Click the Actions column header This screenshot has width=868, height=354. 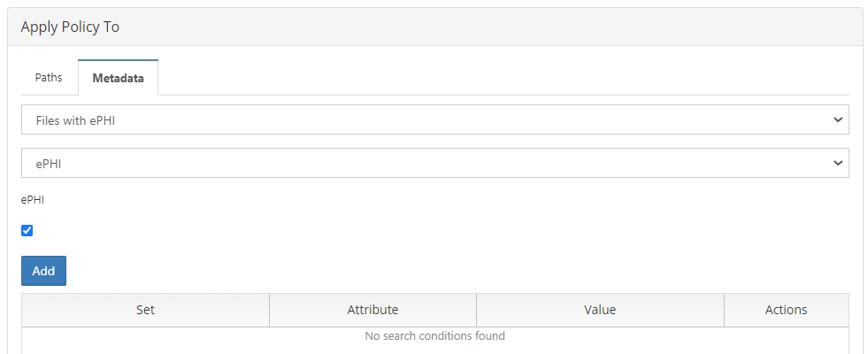[x=786, y=310]
